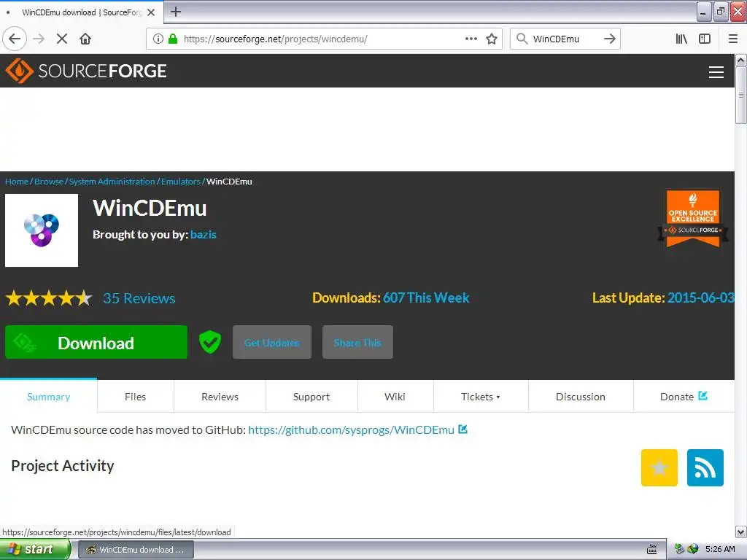This screenshot has width=747, height=560.
Task: Click the SourceForge logo
Action: pos(86,71)
